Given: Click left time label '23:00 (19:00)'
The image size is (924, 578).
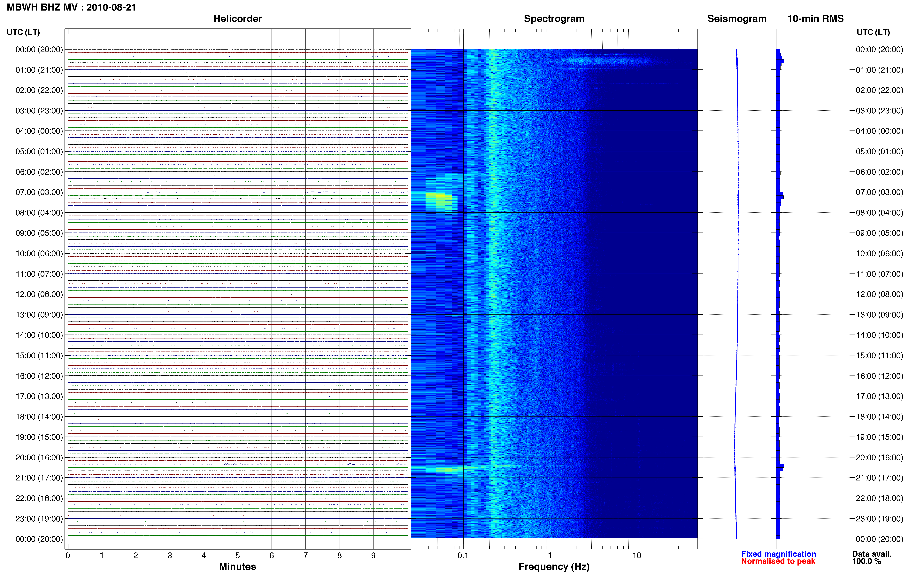Looking at the screenshot, I should (39, 519).
